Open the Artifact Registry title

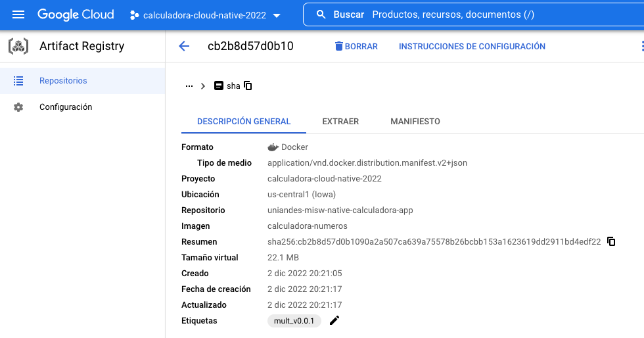pos(81,46)
